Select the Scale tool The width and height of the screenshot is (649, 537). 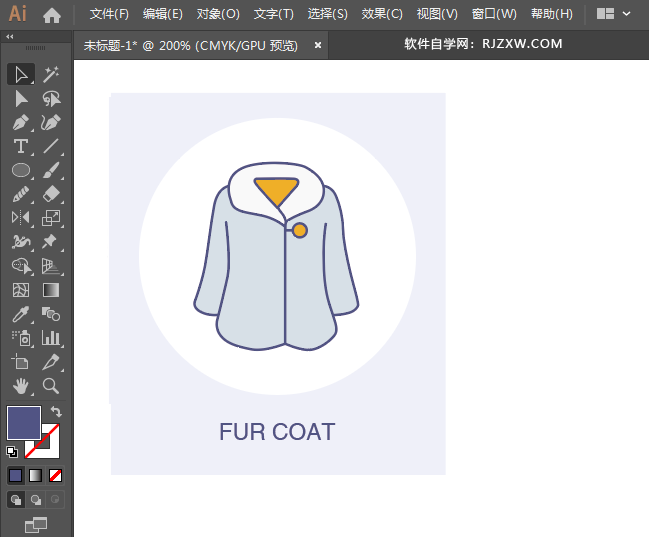(x=51, y=218)
